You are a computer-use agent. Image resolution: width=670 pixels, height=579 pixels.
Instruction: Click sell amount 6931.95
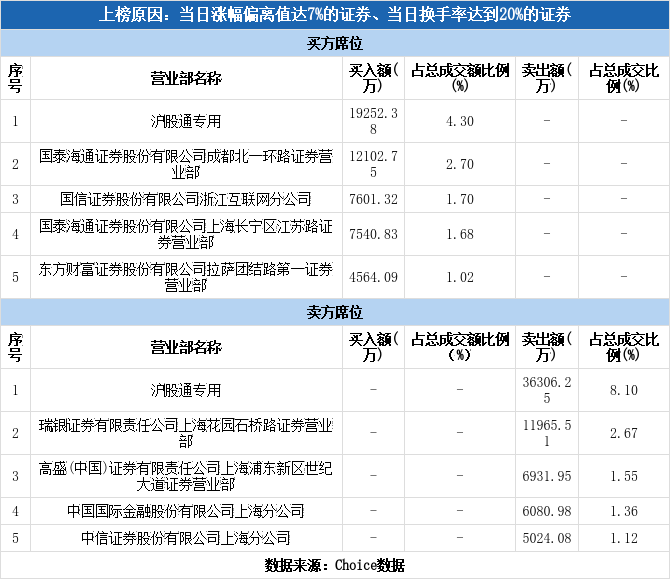547,476
